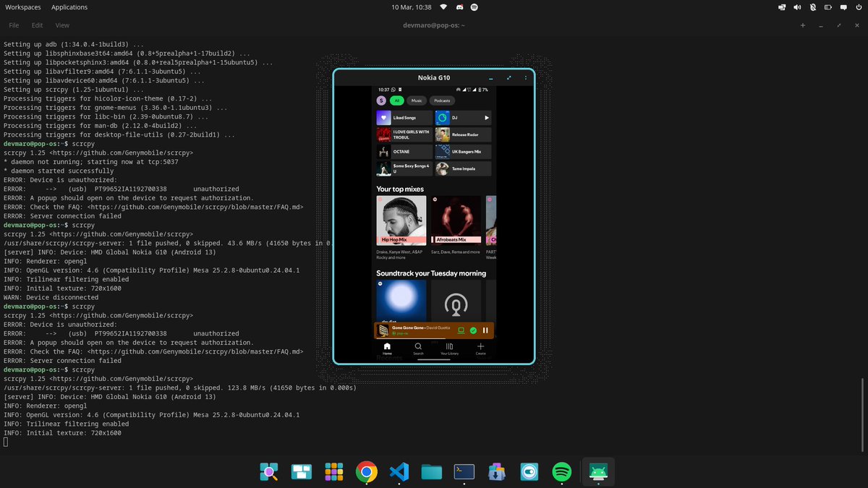
Task: Select the All filter chip in Spotify
Action: pyautogui.click(x=396, y=100)
